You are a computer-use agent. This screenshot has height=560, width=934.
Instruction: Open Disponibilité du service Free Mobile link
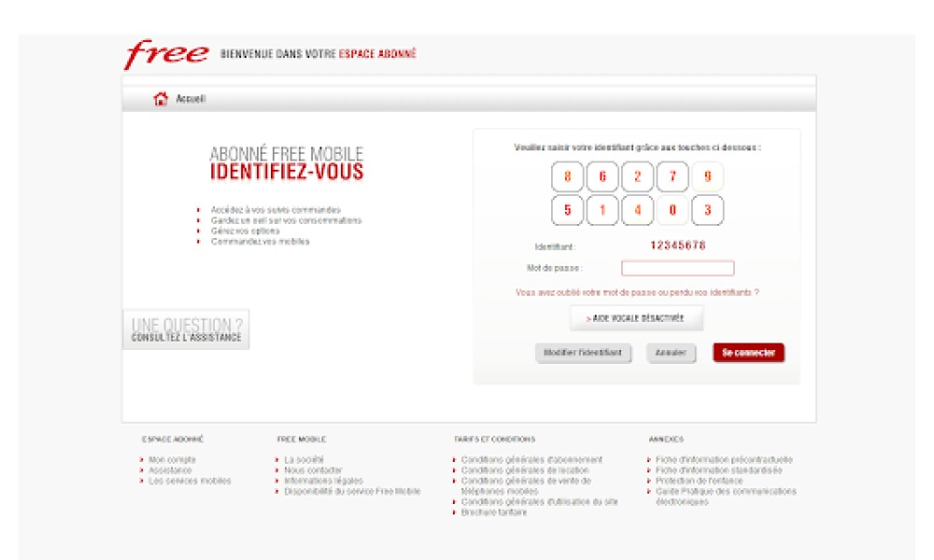pyautogui.click(x=353, y=492)
